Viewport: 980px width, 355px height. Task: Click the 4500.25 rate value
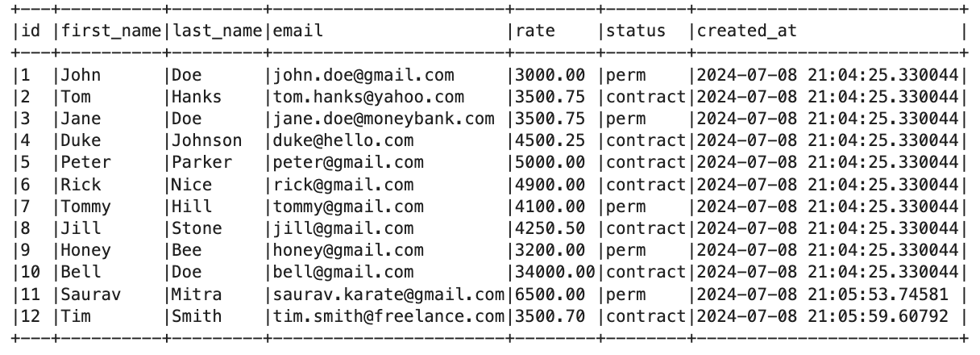[x=550, y=141]
